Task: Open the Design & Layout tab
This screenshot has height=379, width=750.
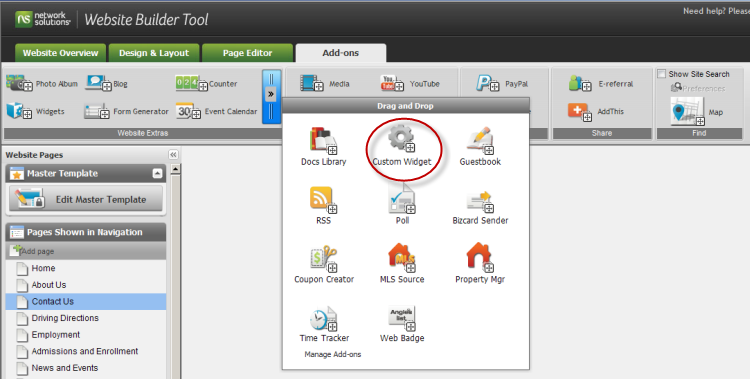Action: pos(154,53)
